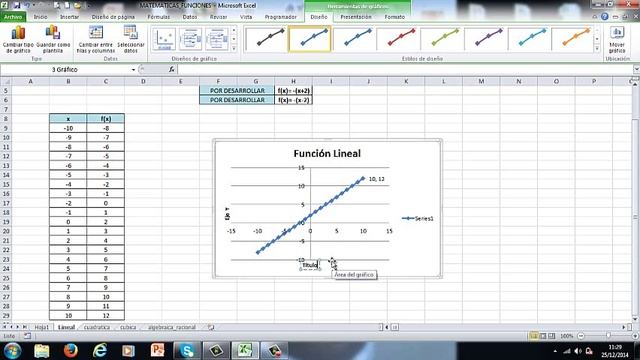Open Windows Start button
The width and height of the screenshot is (640, 360).
12,351
